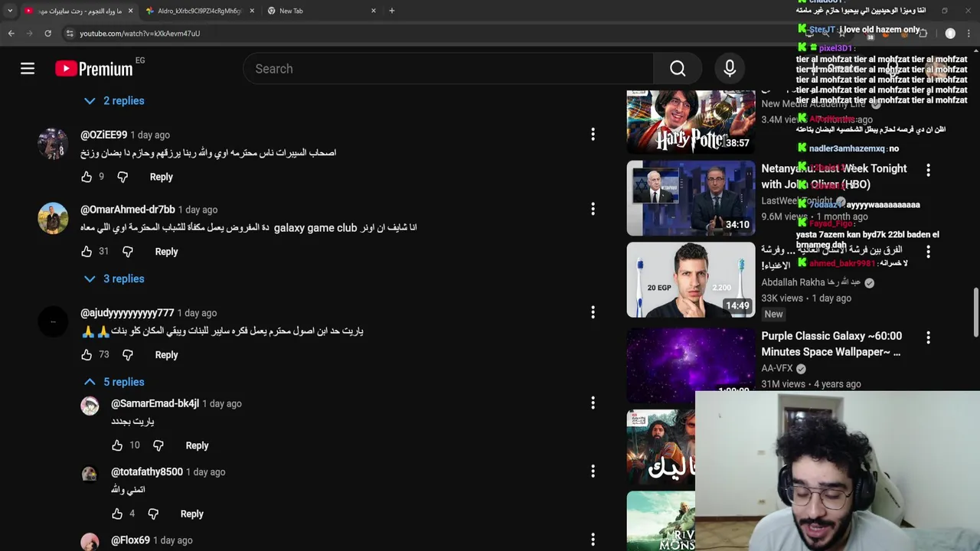Dislike the comment by @OZiEE99
980x551 pixels.
pyautogui.click(x=122, y=177)
